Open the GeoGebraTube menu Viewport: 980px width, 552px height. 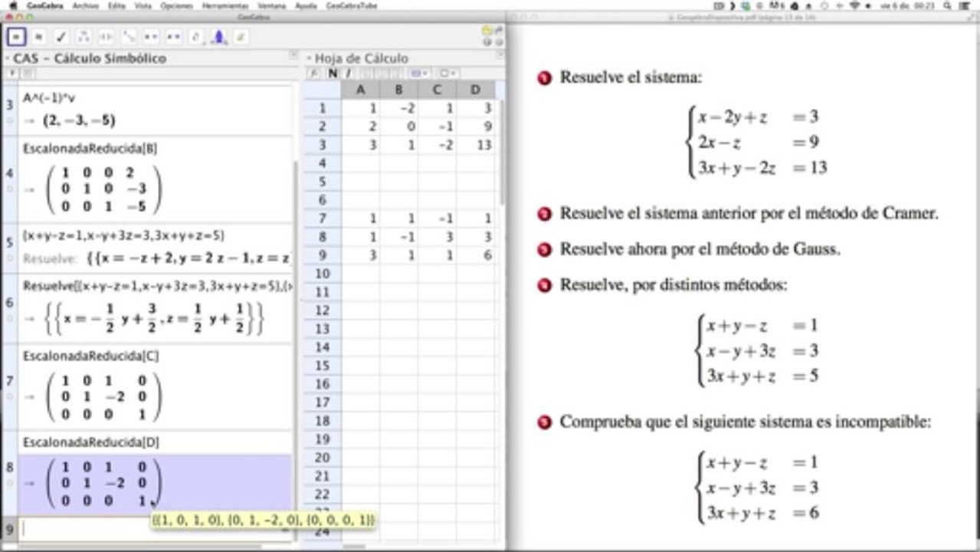click(351, 5)
